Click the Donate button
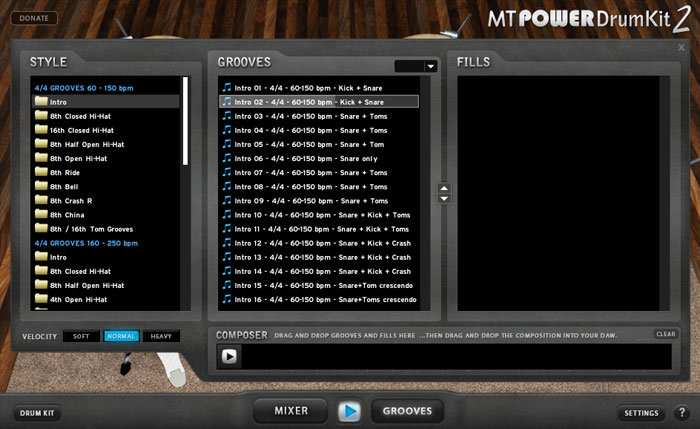The height and width of the screenshot is (429, 700). click(34, 18)
